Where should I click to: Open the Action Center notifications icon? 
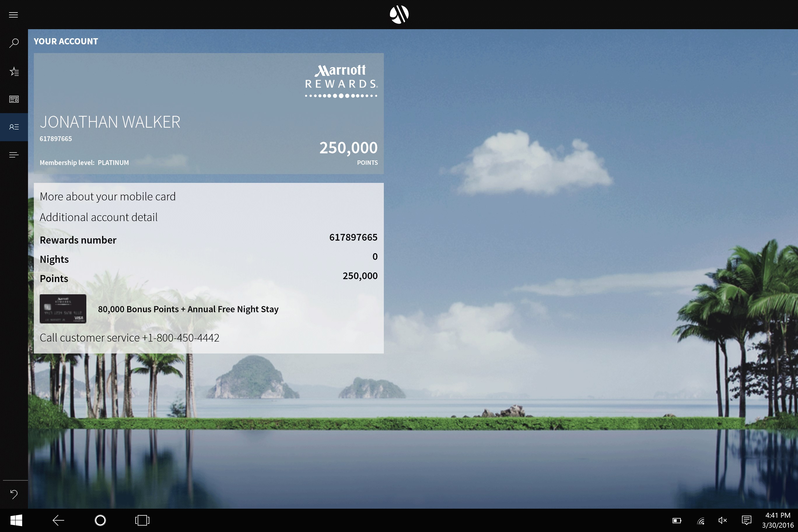pos(746,520)
